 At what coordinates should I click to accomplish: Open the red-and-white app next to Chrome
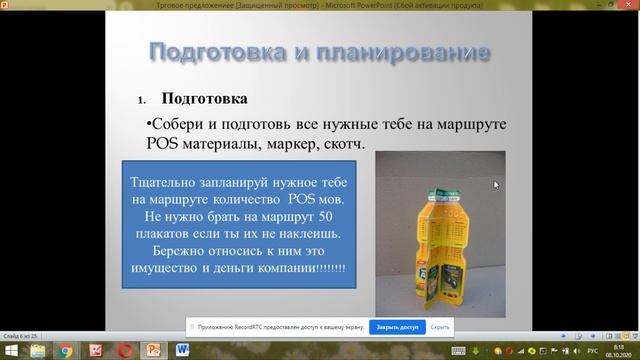96,351
